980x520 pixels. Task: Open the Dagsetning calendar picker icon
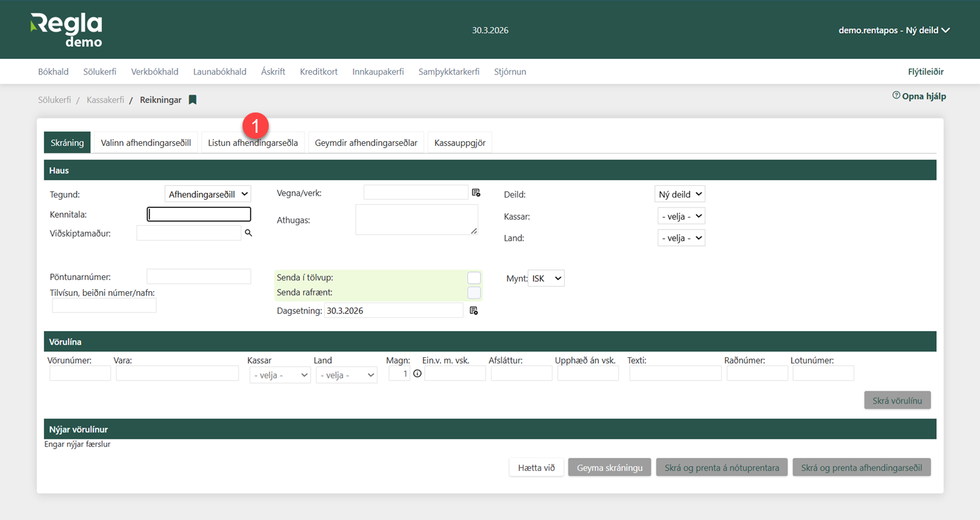coord(474,311)
